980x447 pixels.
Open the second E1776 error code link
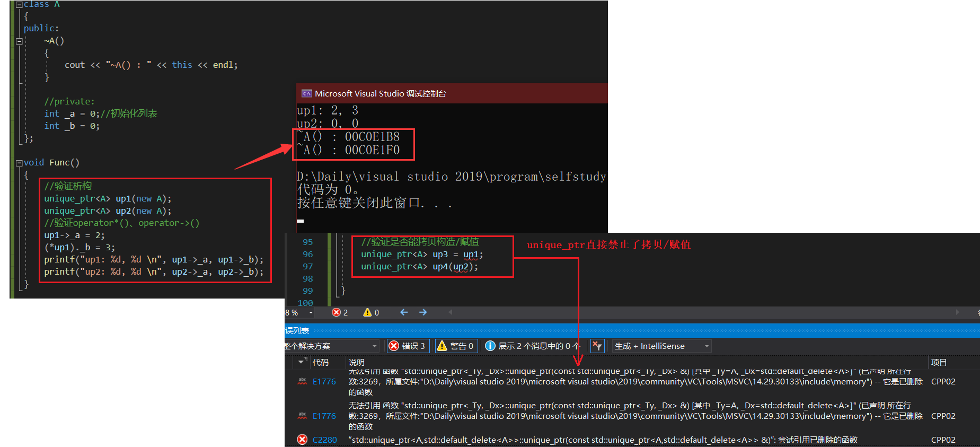[324, 416]
